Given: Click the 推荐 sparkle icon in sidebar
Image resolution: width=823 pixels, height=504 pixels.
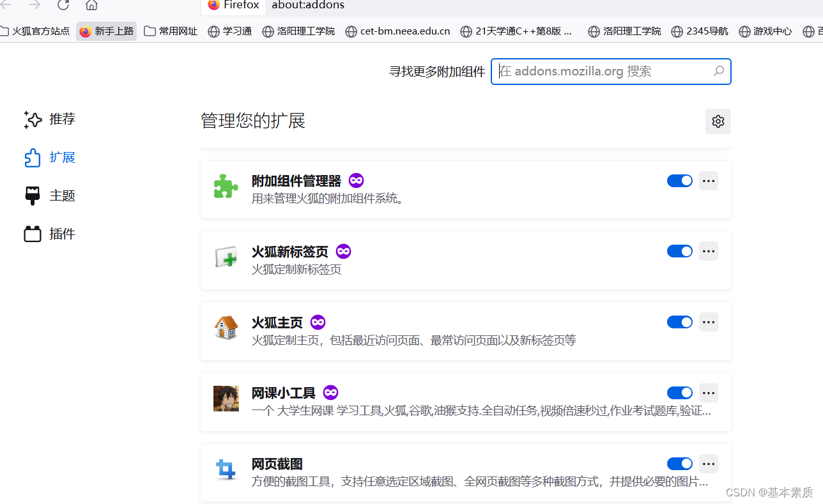Looking at the screenshot, I should (x=33, y=119).
